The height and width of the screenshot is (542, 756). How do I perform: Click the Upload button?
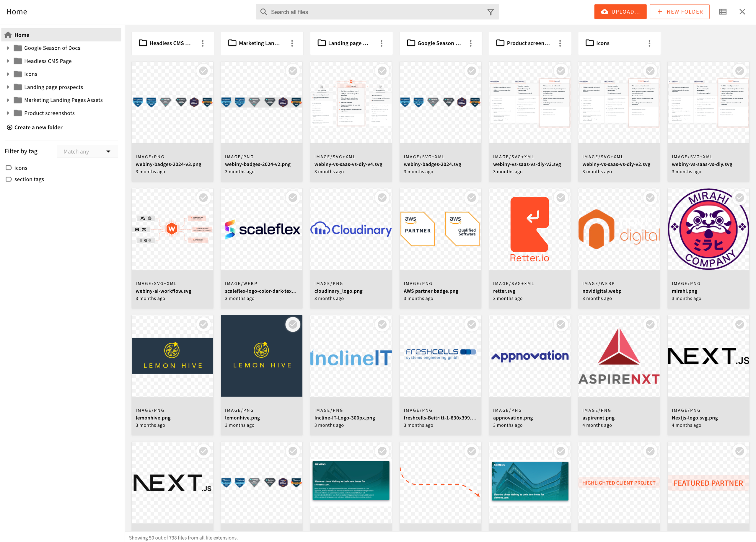click(620, 12)
